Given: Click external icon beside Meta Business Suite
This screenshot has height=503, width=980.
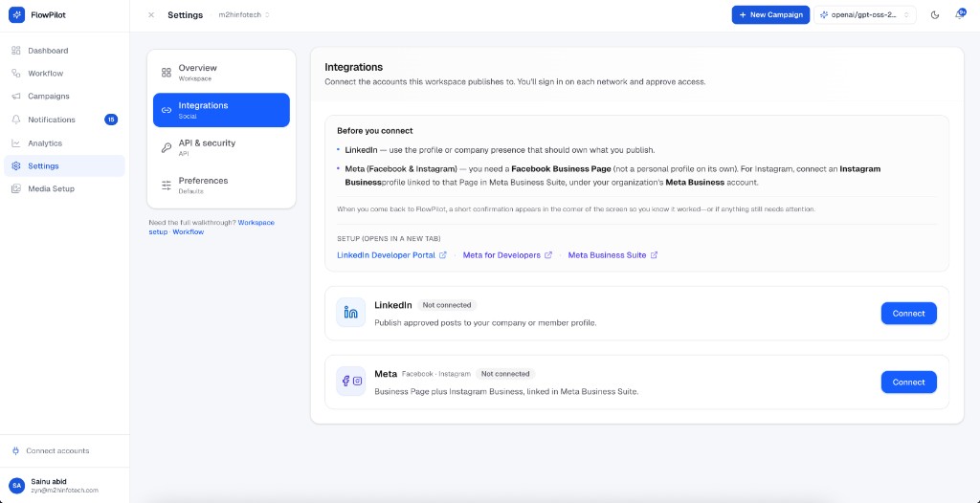Looking at the screenshot, I should 655,255.
